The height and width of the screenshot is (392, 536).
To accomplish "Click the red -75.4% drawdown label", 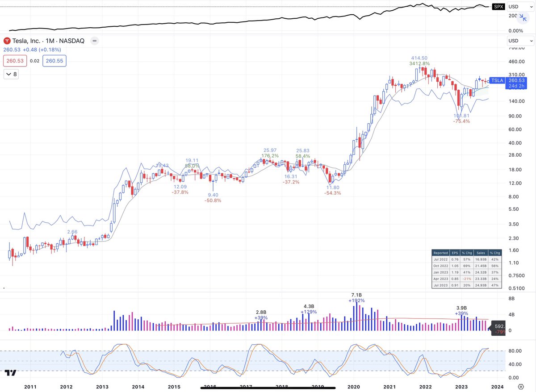I will point(461,121).
